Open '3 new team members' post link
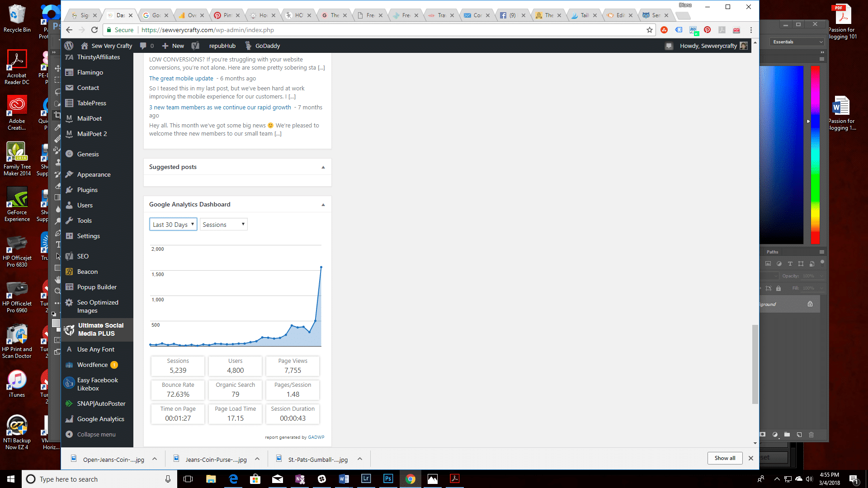The width and height of the screenshot is (868, 488). coord(220,107)
